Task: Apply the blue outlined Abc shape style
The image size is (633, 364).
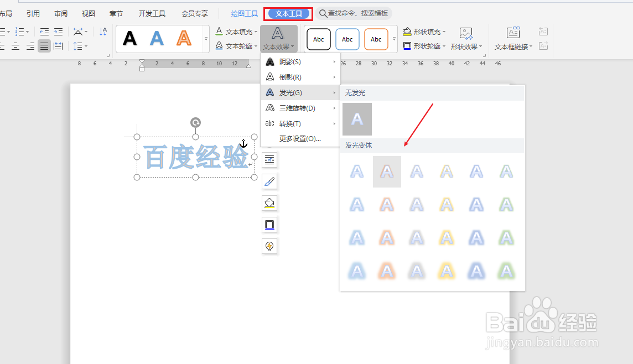Action: (347, 39)
